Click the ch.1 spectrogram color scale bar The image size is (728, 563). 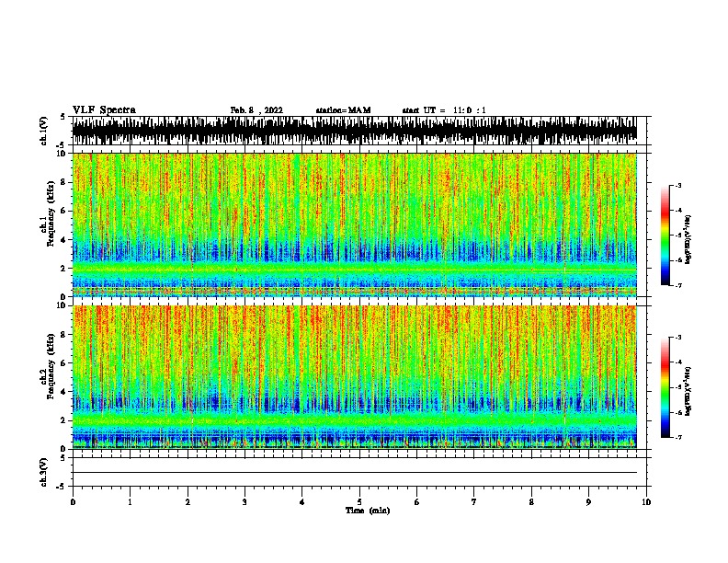pos(665,236)
